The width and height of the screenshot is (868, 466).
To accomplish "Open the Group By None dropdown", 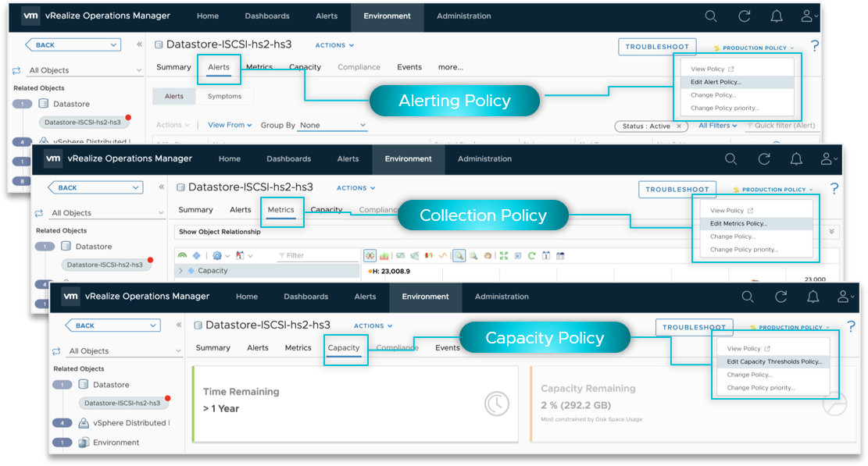I will pyautogui.click(x=333, y=125).
